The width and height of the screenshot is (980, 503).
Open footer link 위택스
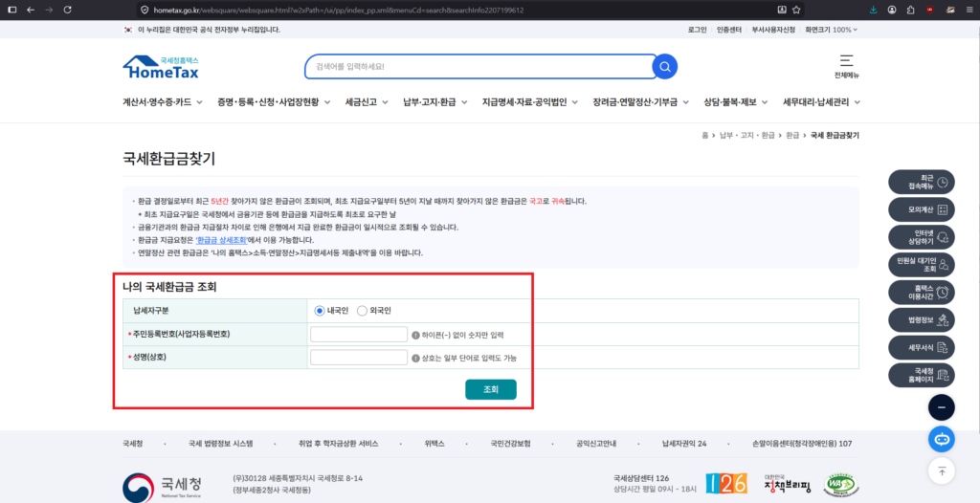click(434, 443)
